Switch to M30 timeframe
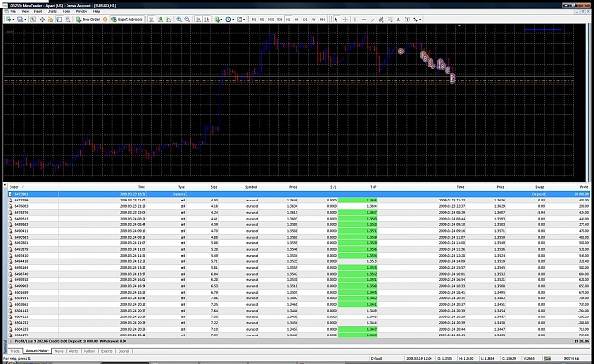 click(279, 19)
